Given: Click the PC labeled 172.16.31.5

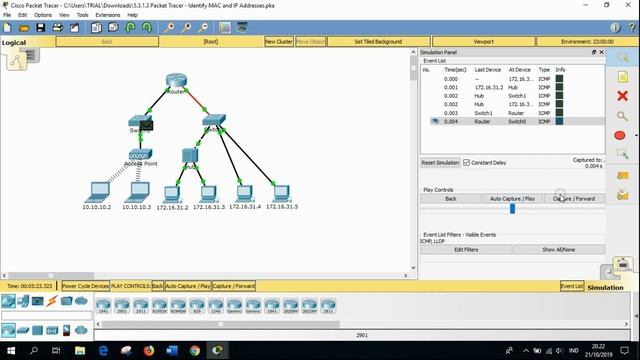Looking at the screenshot, I should 282,193.
